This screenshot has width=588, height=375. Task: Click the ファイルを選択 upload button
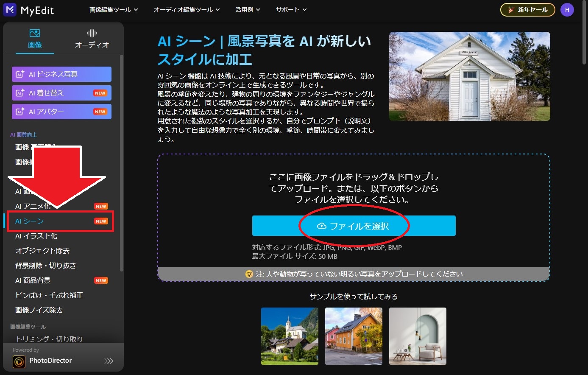click(x=354, y=226)
